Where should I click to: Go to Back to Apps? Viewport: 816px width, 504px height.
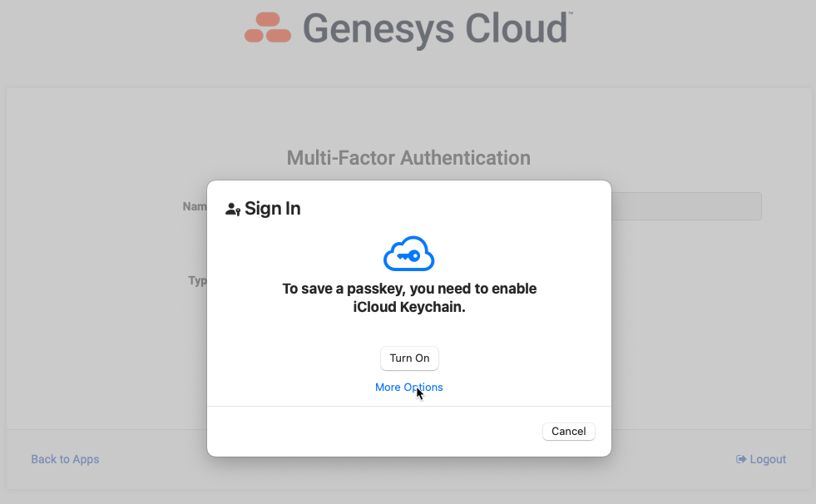click(65, 459)
